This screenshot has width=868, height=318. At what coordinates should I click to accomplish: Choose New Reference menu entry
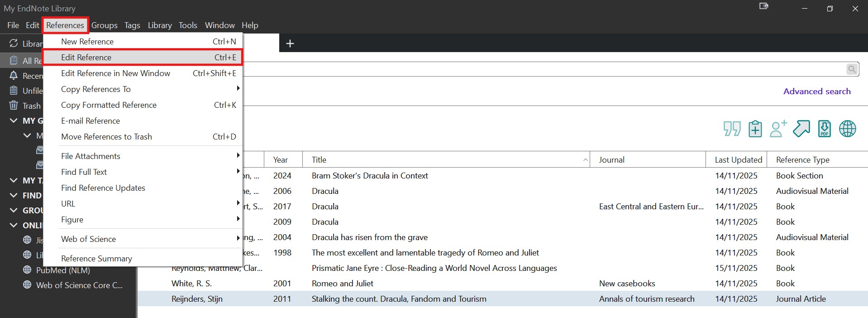tap(143, 41)
